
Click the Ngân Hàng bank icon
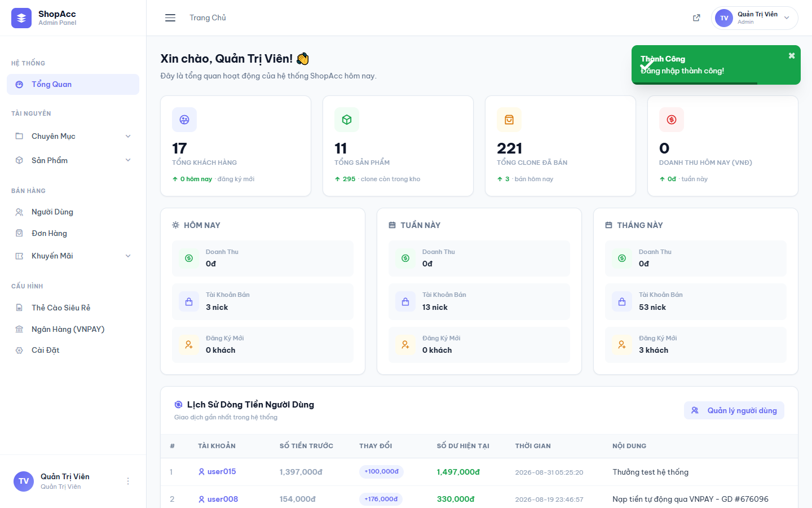click(x=19, y=329)
